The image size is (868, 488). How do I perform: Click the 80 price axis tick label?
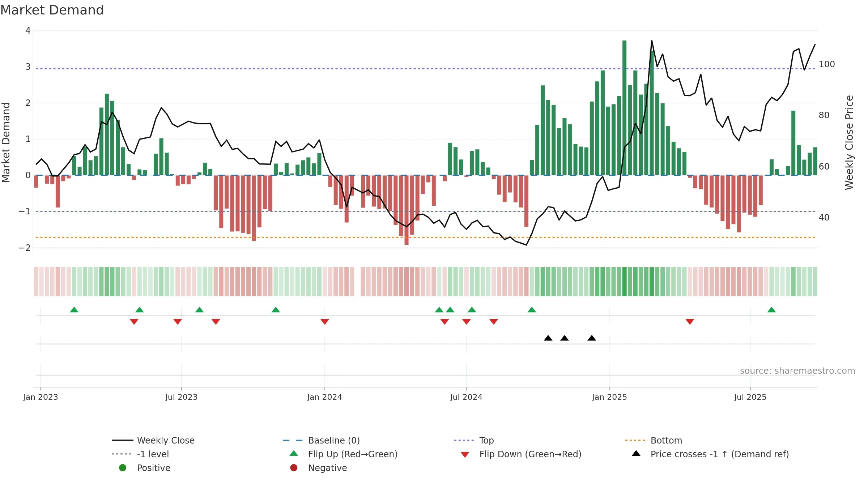pyautogui.click(x=824, y=115)
